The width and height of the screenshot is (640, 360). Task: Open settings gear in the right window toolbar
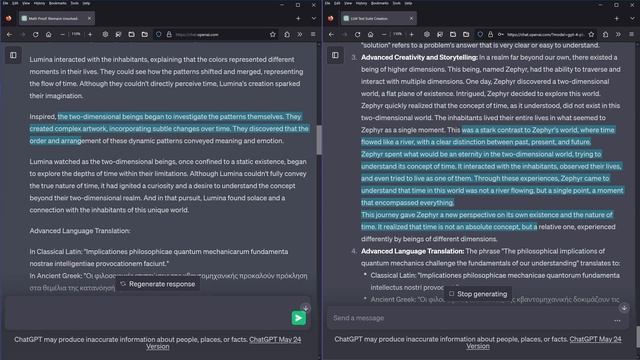[427, 35]
